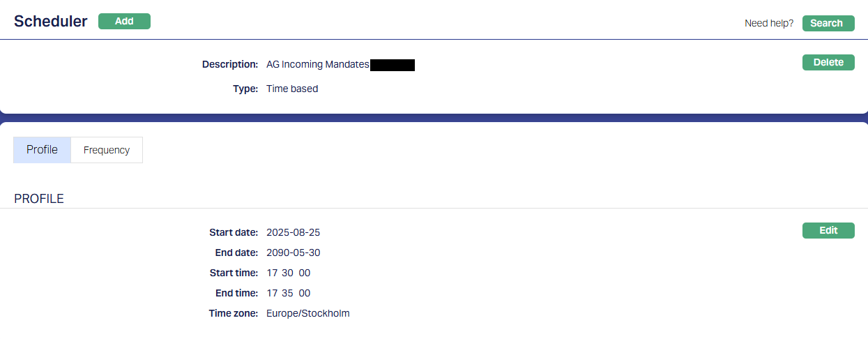Edit the profile settings
The width and height of the screenshot is (868, 339).
828,230
